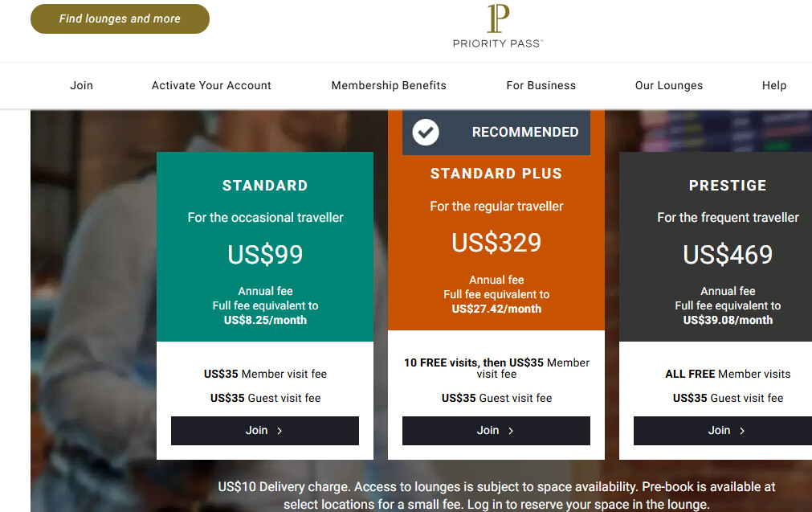The height and width of the screenshot is (512, 812).
Task: Click the RECOMMENDED banner label
Action: point(525,132)
